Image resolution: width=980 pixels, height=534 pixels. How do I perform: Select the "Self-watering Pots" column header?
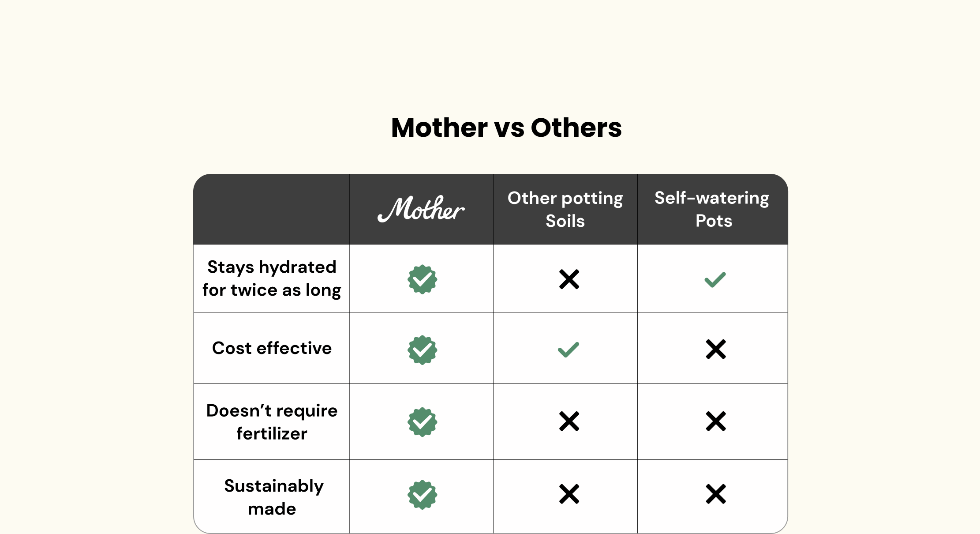pos(712,210)
